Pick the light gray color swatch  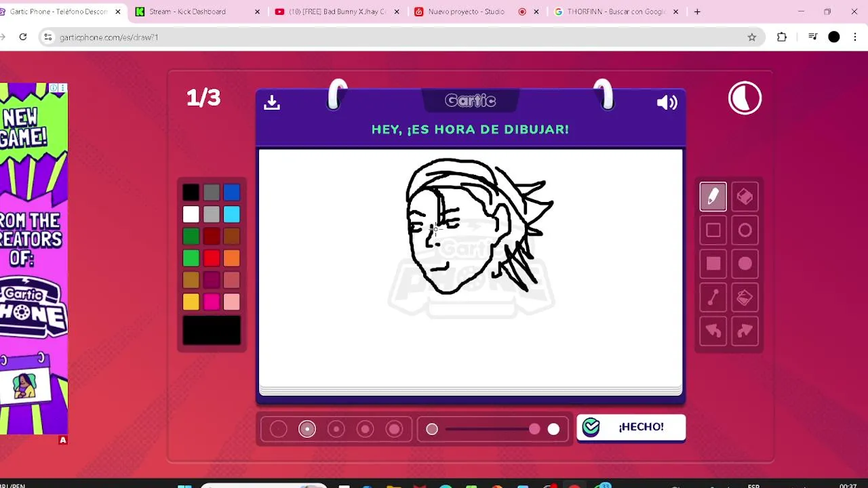[212, 215]
